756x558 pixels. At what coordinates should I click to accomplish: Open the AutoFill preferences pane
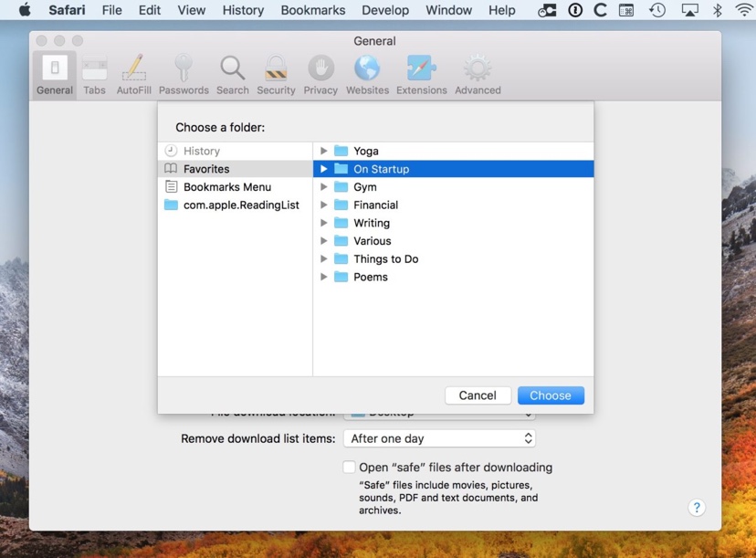[133, 75]
